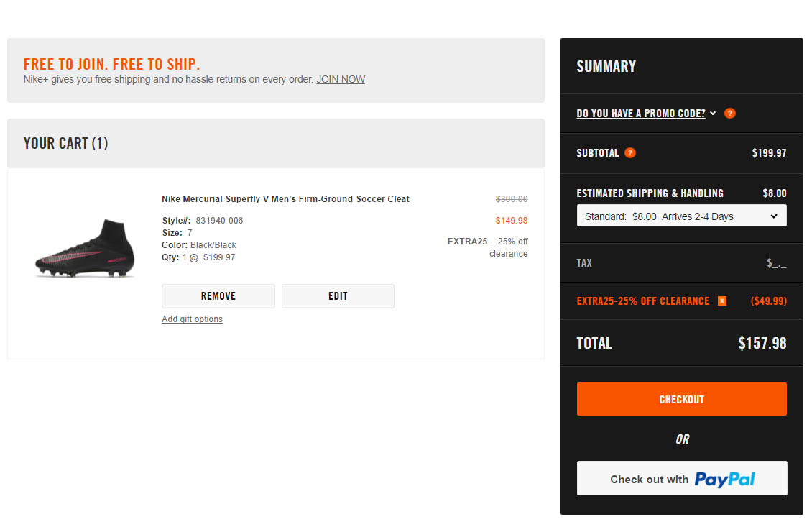
Task: Click the JOIN NOW link
Action: coord(341,79)
